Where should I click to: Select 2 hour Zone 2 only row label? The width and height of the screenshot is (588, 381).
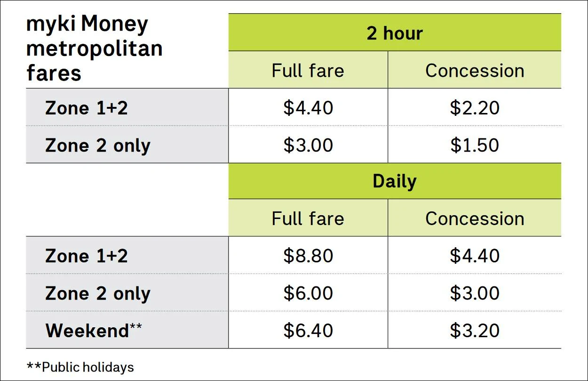pos(98,145)
